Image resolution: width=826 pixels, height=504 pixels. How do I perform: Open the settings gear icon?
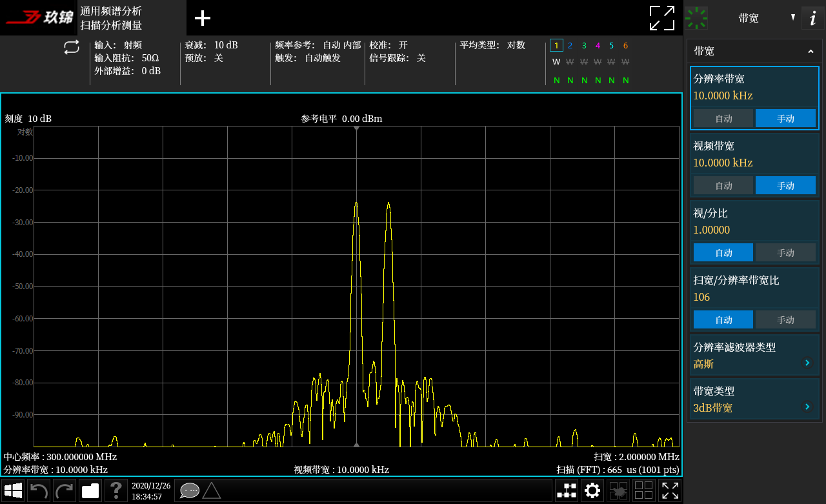coord(592,491)
